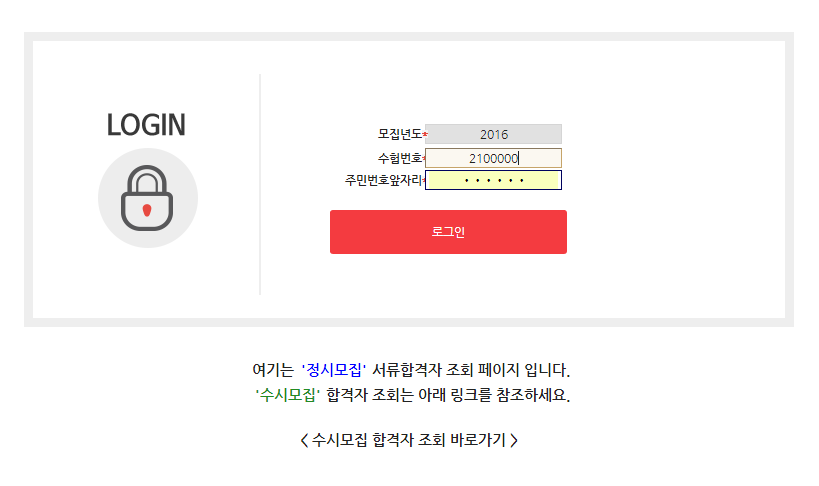Click the left angle bracket before 수시모집 link
819x486 pixels.
tap(304, 439)
